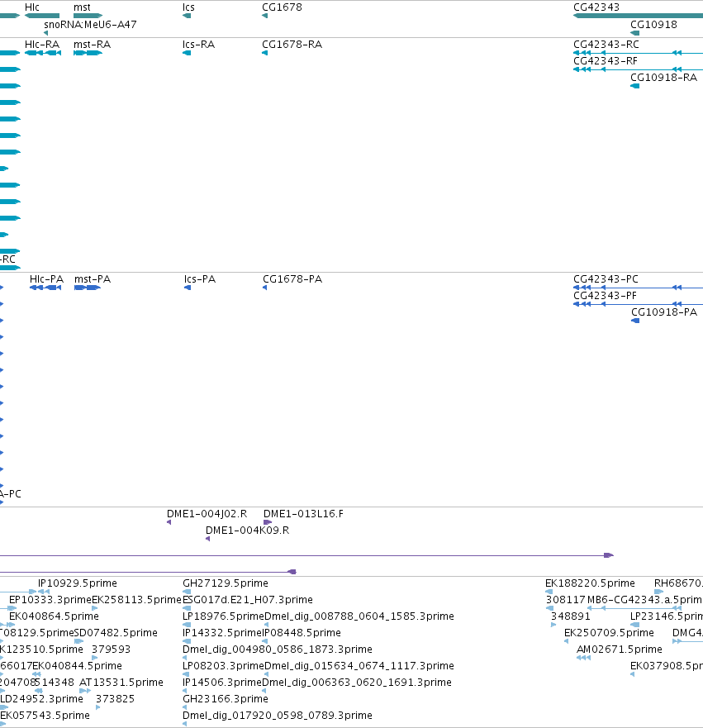Select the CG1678-PA protein label
The width and height of the screenshot is (703, 728).
pos(292,279)
